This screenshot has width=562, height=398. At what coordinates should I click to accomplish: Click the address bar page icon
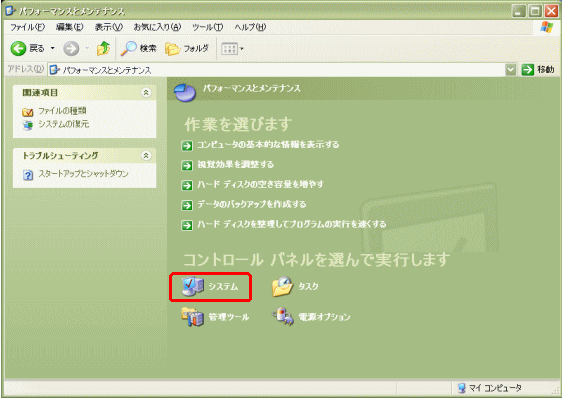pos(55,70)
